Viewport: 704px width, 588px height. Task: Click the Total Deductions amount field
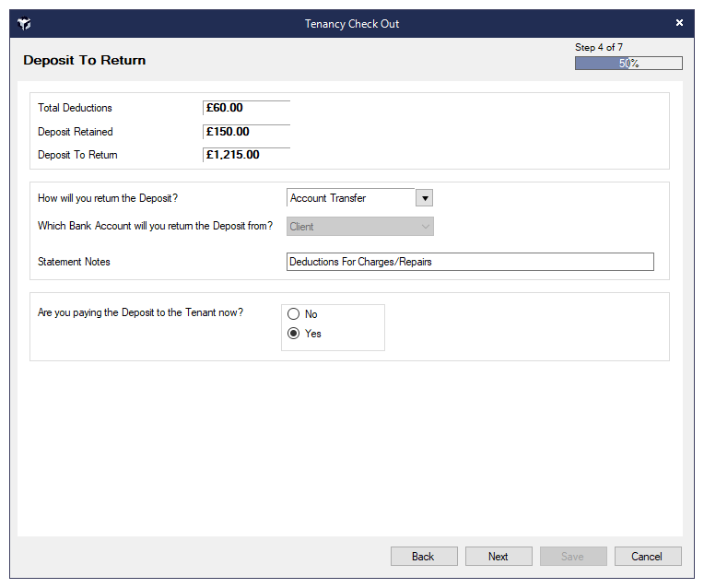(x=246, y=108)
